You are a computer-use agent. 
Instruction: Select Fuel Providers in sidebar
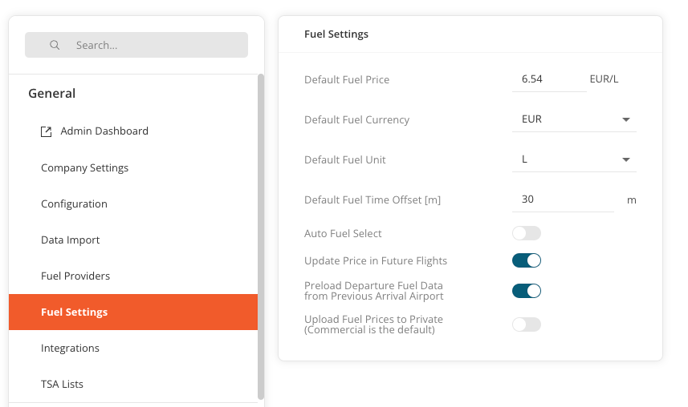(75, 276)
